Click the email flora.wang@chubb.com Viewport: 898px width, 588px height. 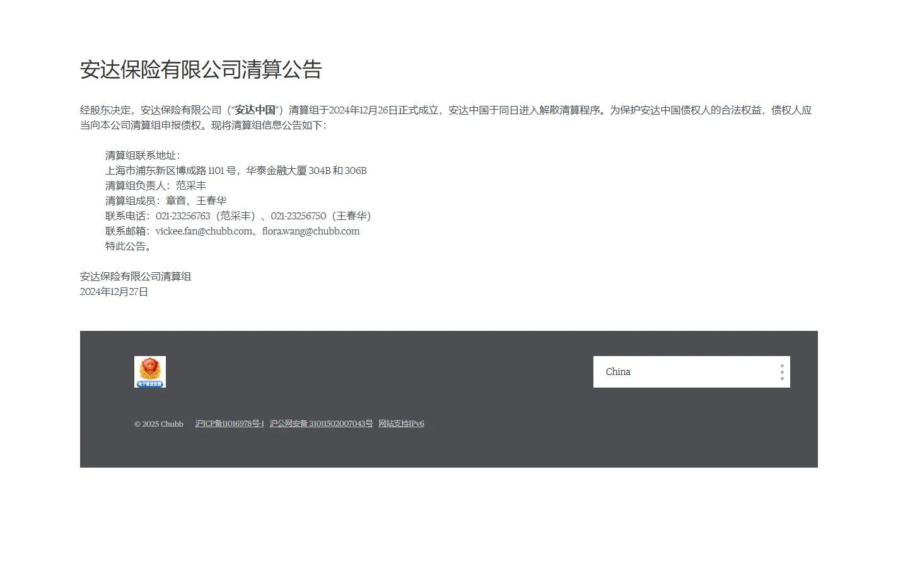311,231
